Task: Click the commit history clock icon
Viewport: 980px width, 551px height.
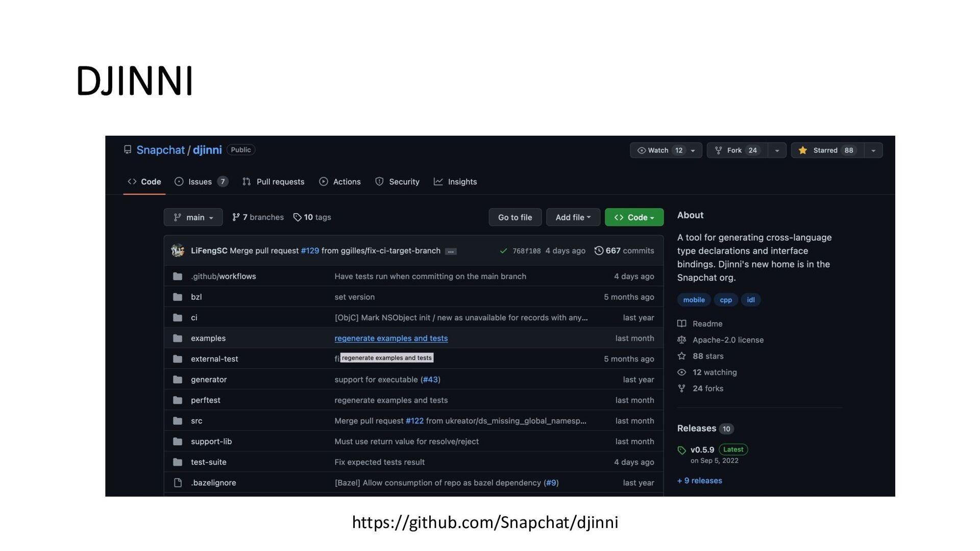Action: coord(599,251)
